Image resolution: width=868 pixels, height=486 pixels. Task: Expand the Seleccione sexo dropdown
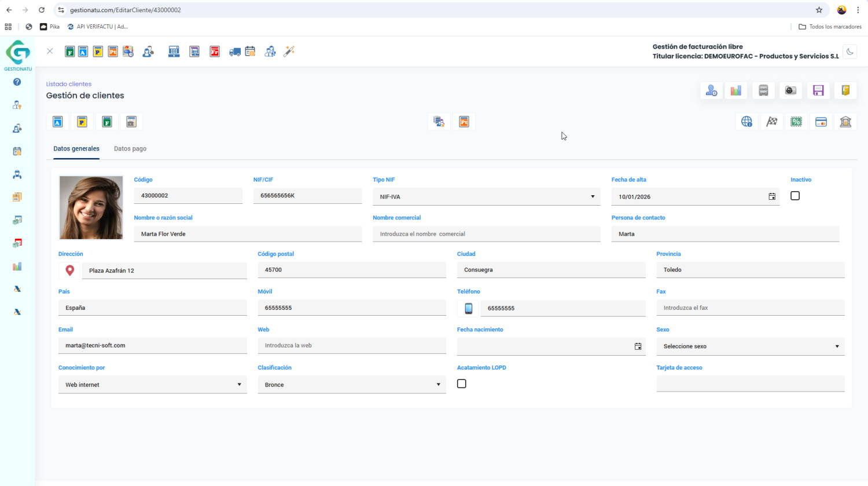pyautogui.click(x=750, y=346)
